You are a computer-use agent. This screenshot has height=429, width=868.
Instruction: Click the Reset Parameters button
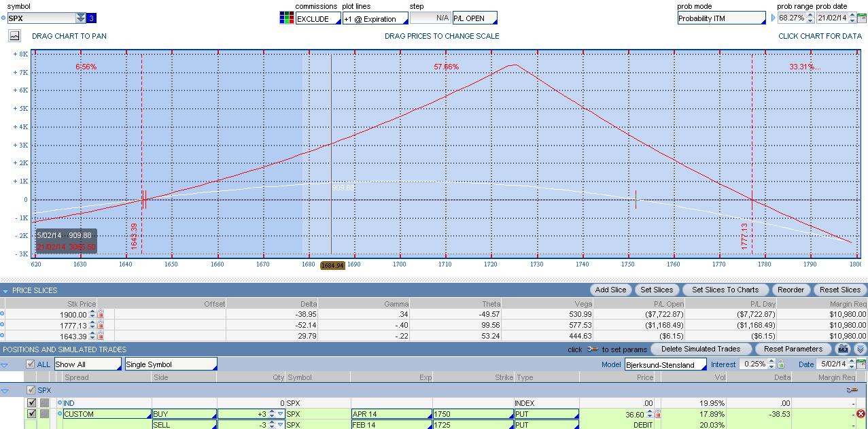pyautogui.click(x=793, y=349)
